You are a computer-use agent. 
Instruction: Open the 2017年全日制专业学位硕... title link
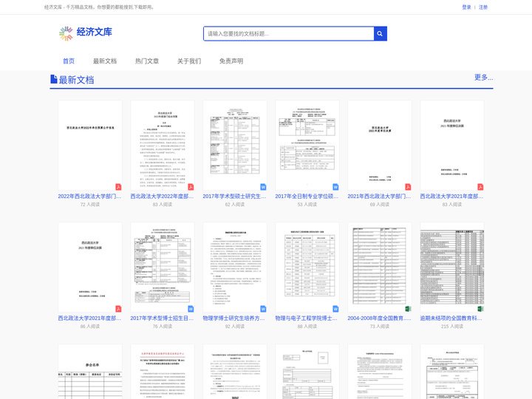pyautogui.click(x=307, y=196)
